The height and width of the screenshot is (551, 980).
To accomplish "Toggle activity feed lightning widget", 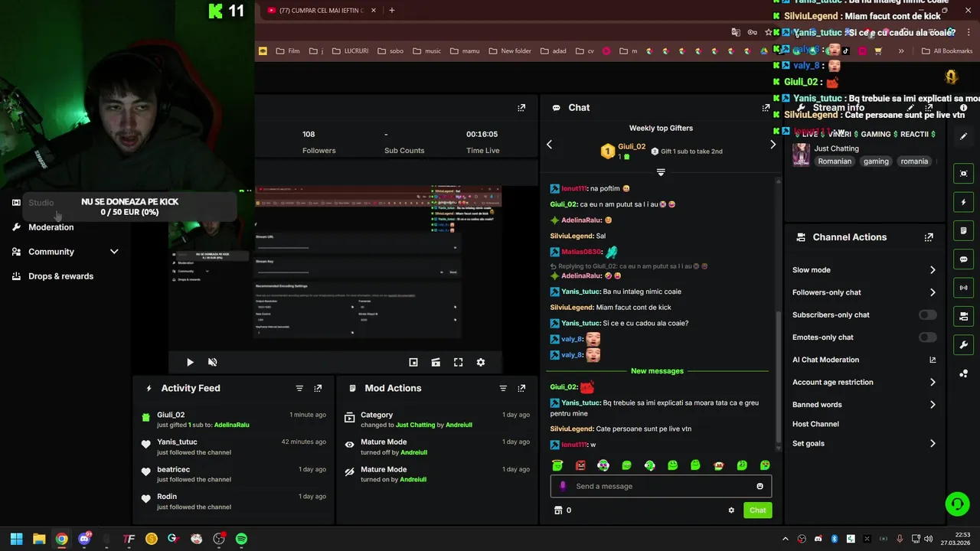I will (x=963, y=202).
